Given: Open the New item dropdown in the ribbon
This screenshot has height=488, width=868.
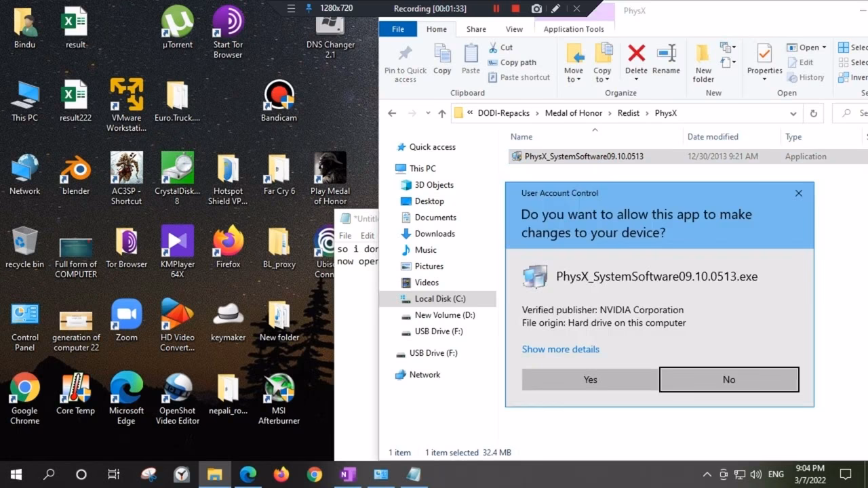Looking at the screenshot, I should click(x=729, y=47).
